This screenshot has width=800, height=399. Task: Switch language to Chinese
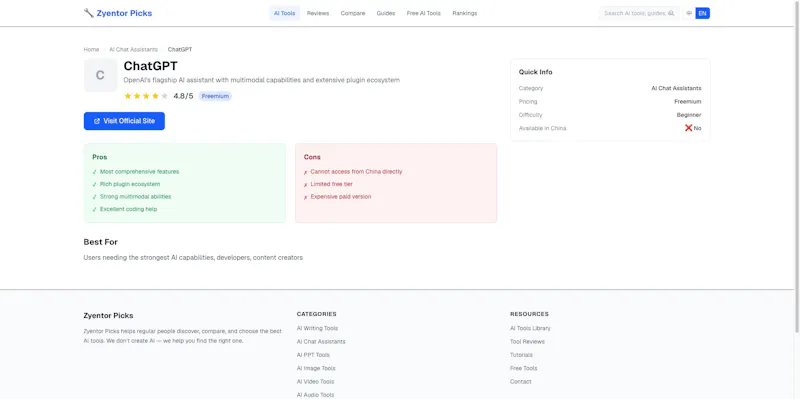(689, 13)
